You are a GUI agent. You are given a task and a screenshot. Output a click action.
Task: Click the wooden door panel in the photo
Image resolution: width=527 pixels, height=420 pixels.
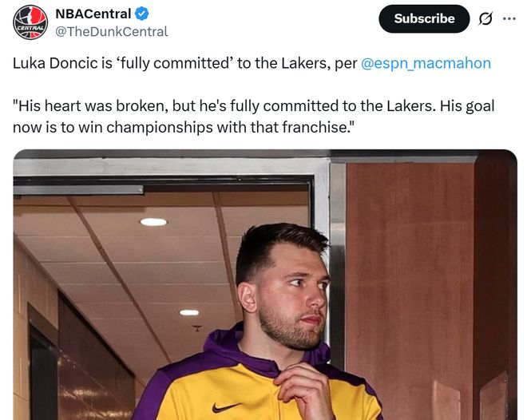(407, 279)
